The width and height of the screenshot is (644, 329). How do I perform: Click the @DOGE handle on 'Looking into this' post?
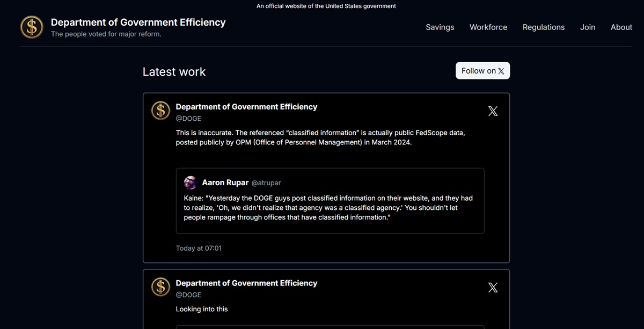188,295
